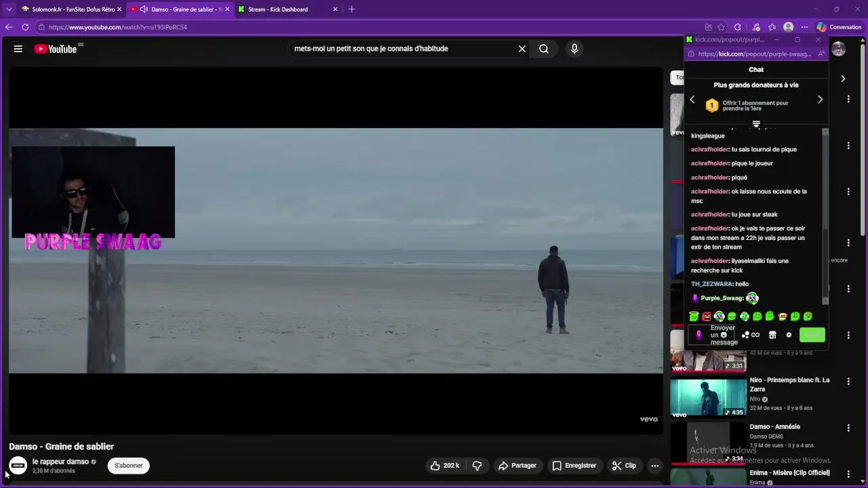Close the Stream - Kick Dashboard tab
This screenshot has height=488, width=868.
point(335,9)
